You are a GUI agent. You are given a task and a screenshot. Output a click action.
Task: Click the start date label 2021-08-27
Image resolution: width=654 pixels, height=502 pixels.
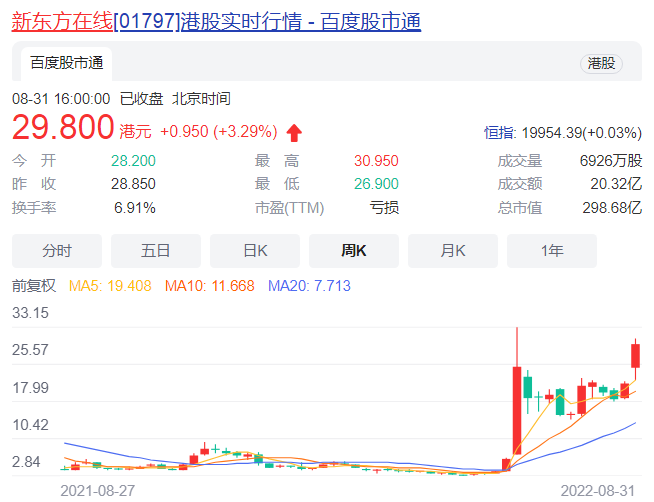(x=98, y=491)
